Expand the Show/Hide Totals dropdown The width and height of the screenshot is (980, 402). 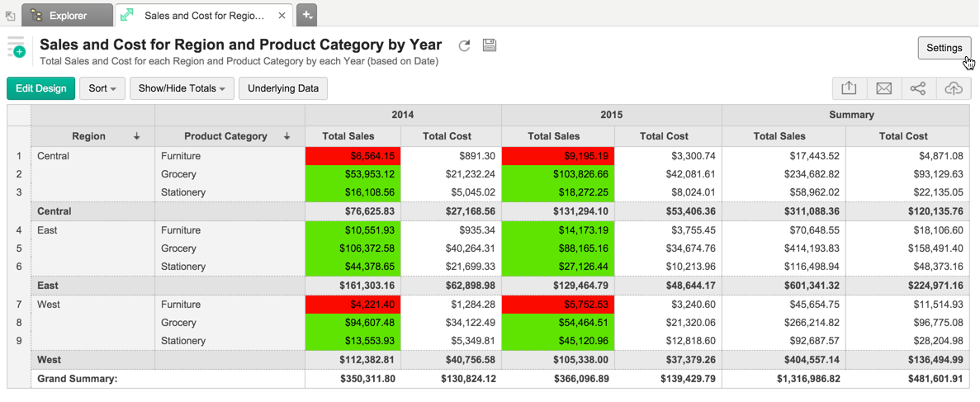click(182, 88)
